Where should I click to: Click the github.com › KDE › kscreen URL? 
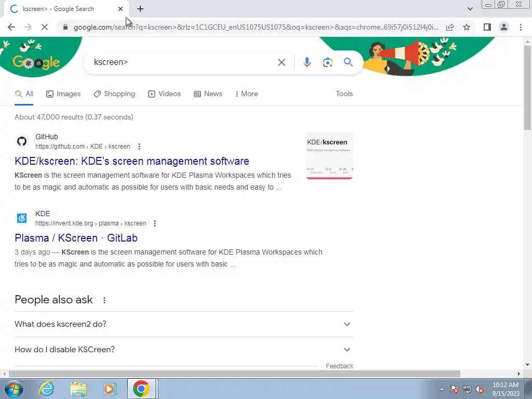(83, 147)
